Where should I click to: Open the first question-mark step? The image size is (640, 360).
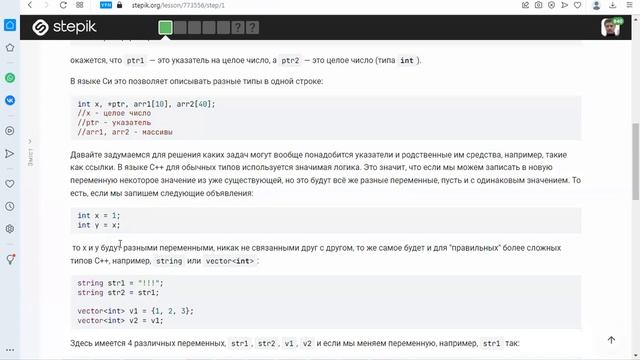pyautogui.click(x=238, y=28)
